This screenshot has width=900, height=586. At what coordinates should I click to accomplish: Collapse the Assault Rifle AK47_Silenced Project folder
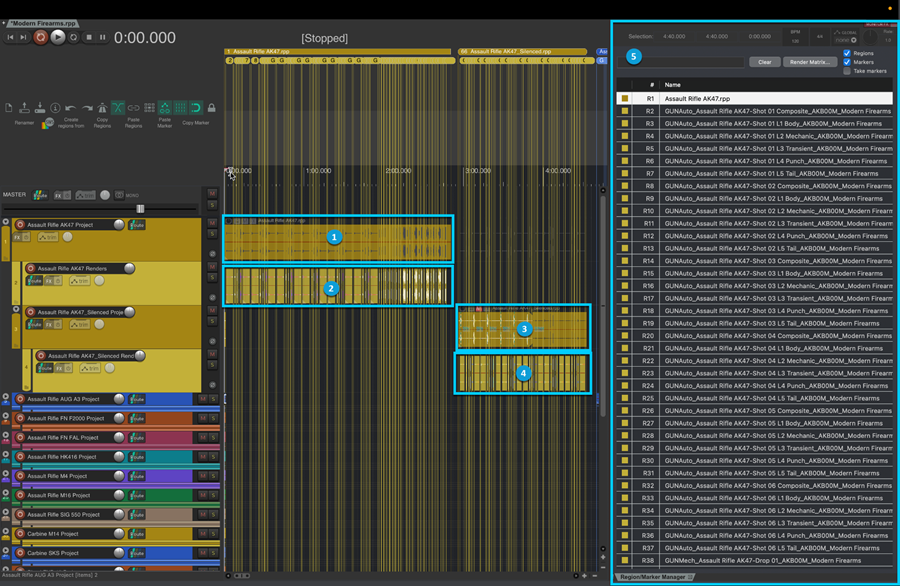click(16, 311)
